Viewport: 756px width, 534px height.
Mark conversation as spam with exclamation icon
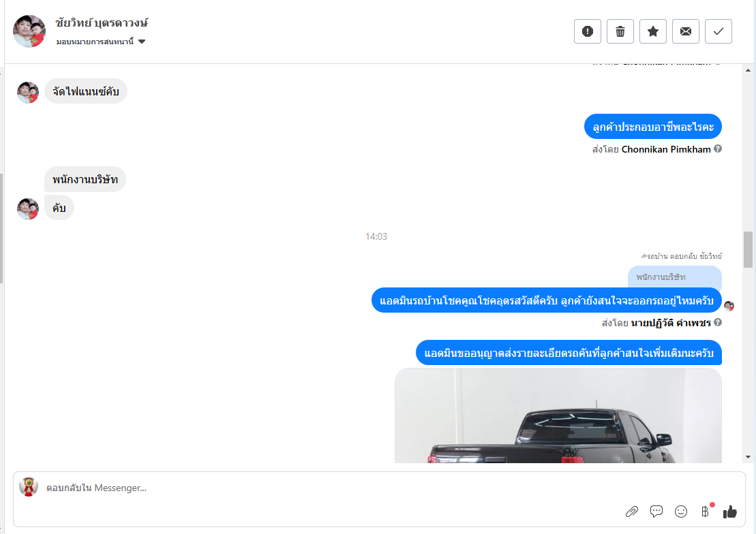pos(587,31)
